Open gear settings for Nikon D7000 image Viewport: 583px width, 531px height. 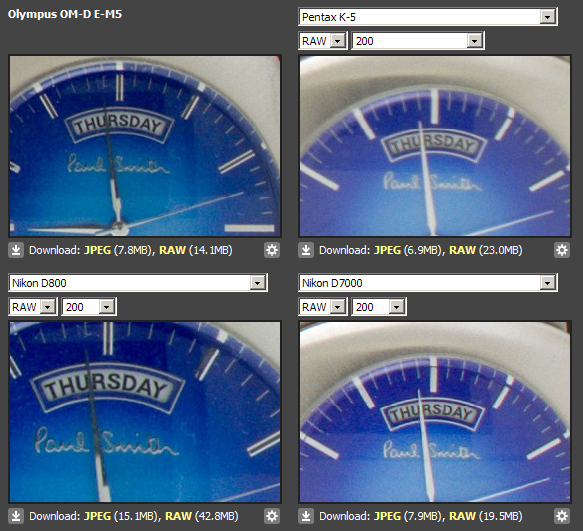pos(562,516)
